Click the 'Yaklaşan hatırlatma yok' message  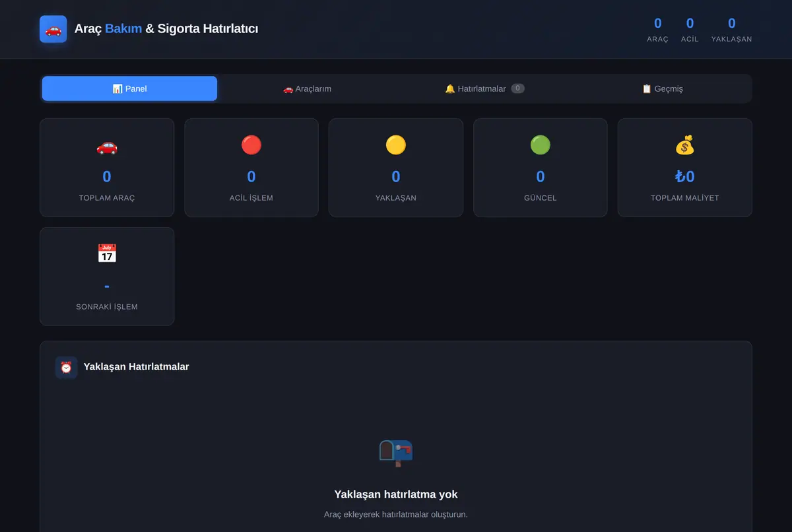coord(396,494)
